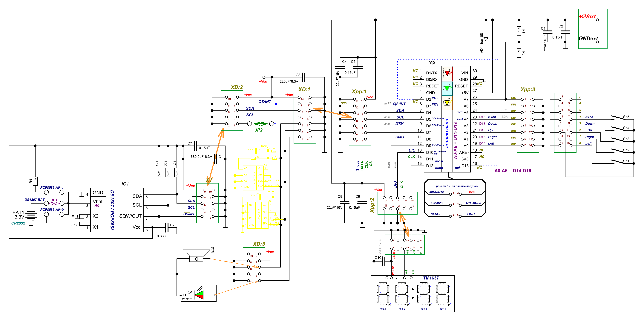Screen dimensions: 644x321
Task: Select 'разъём ISP на платке ардуино' caption
Action: point(456,186)
